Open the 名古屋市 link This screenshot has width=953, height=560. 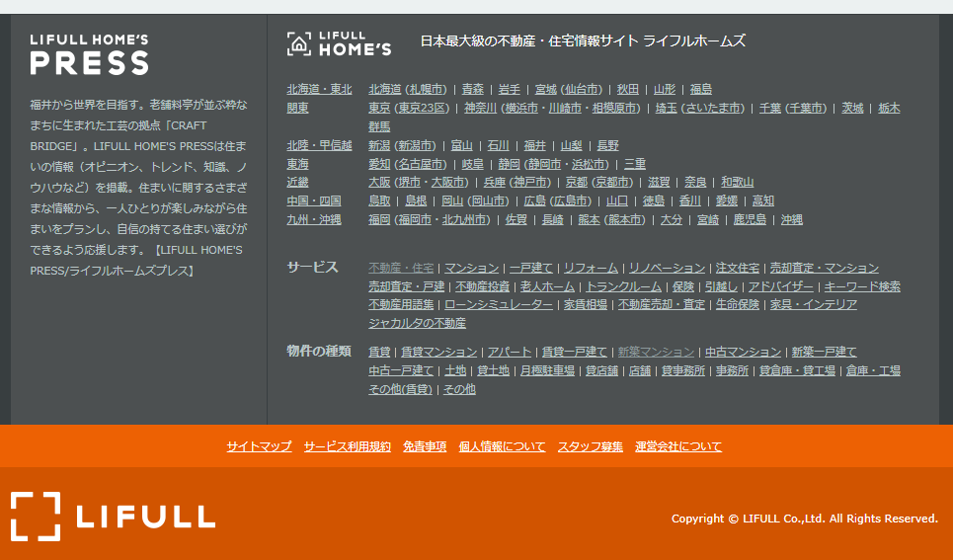(421, 164)
